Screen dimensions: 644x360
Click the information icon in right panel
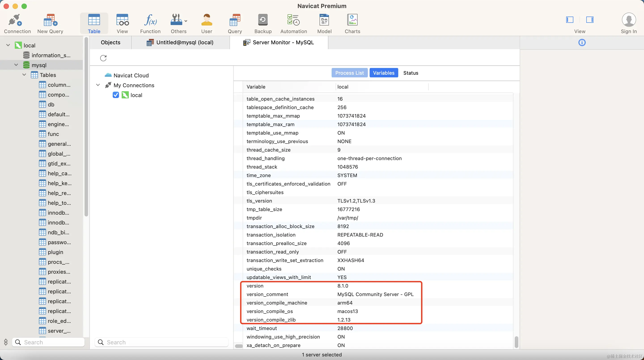582,42
